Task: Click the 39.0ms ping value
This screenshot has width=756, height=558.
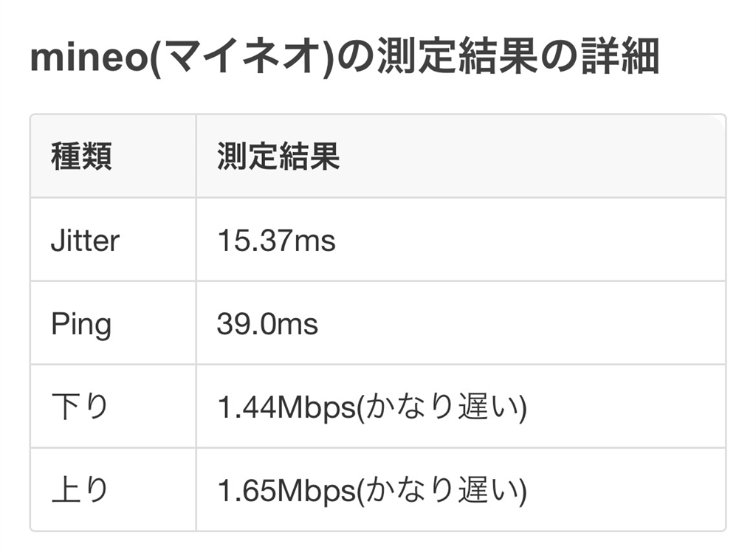Action: point(267,324)
